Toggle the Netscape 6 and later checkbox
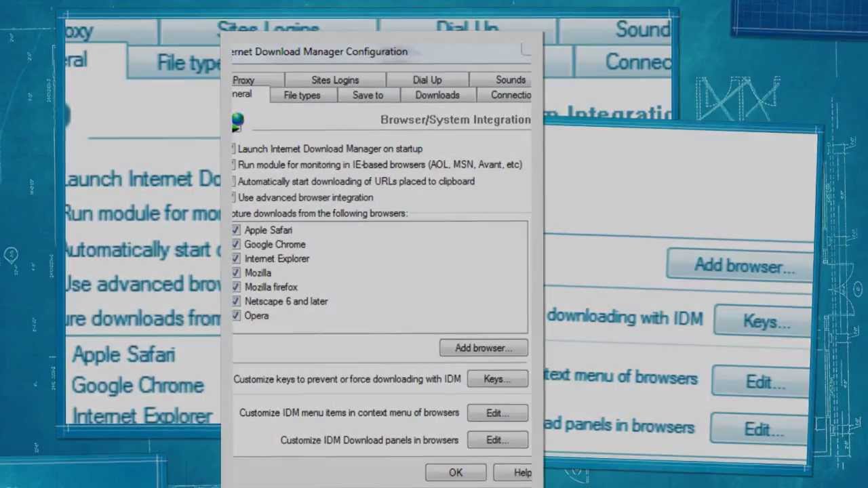Image resolution: width=868 pixels, height=488 pixels. tap(236, 301)
